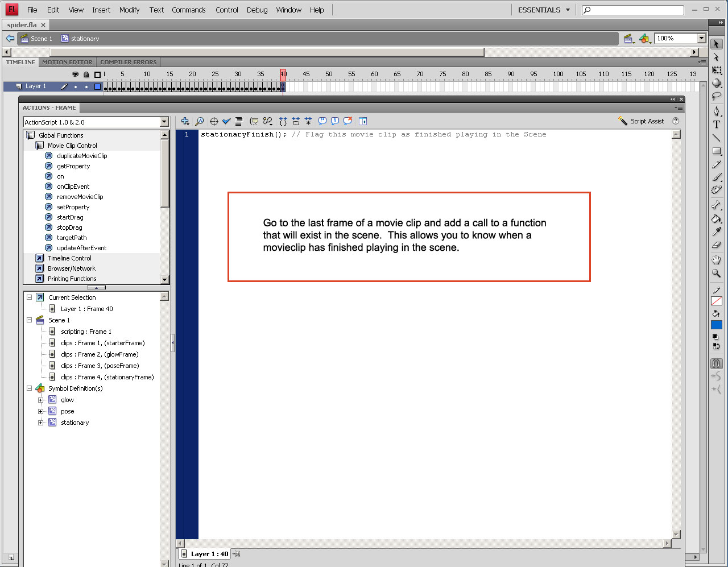Collapse Scene 1 tree node
This screenshot has width=728, height=567.
(x=29, y=320)
